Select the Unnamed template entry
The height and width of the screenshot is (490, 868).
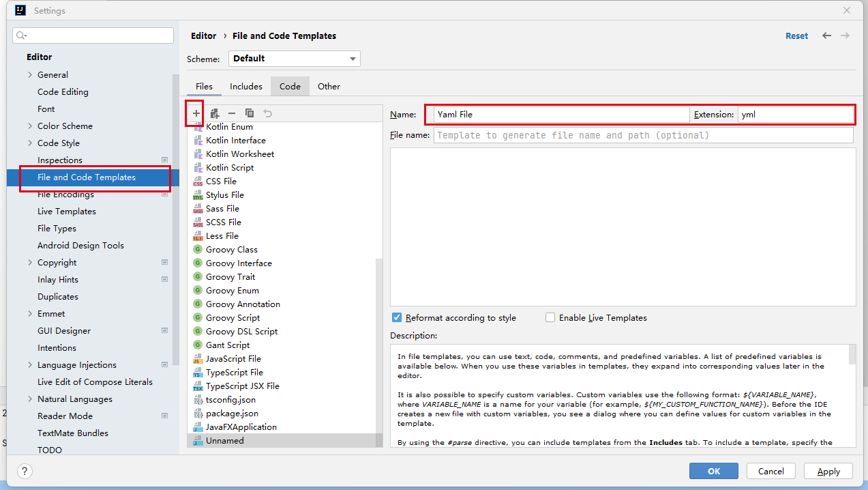click(x=285, y=441)
